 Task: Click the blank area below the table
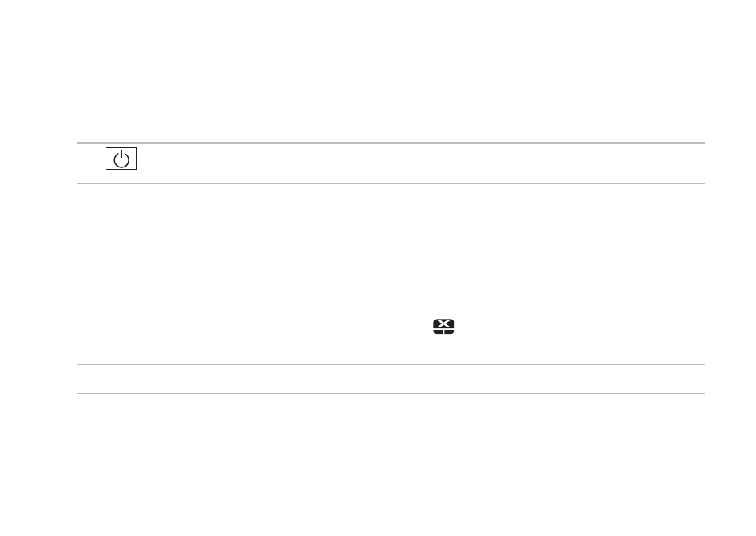(x=378, y=465)
